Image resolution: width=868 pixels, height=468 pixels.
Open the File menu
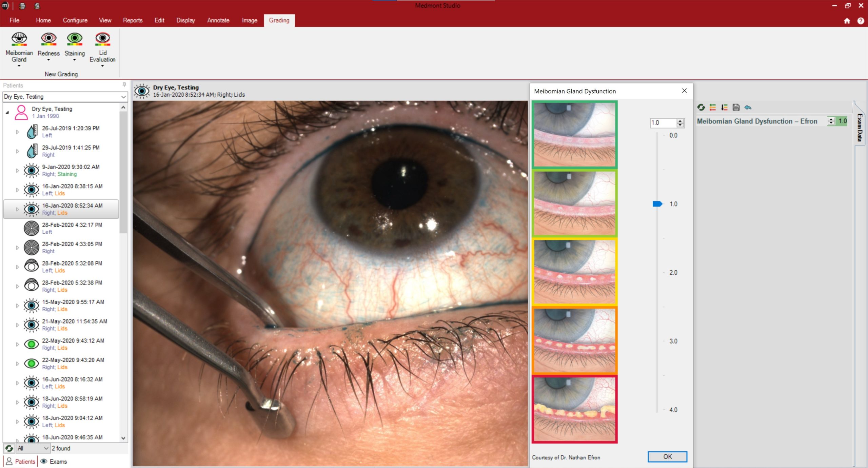[14, 20]
